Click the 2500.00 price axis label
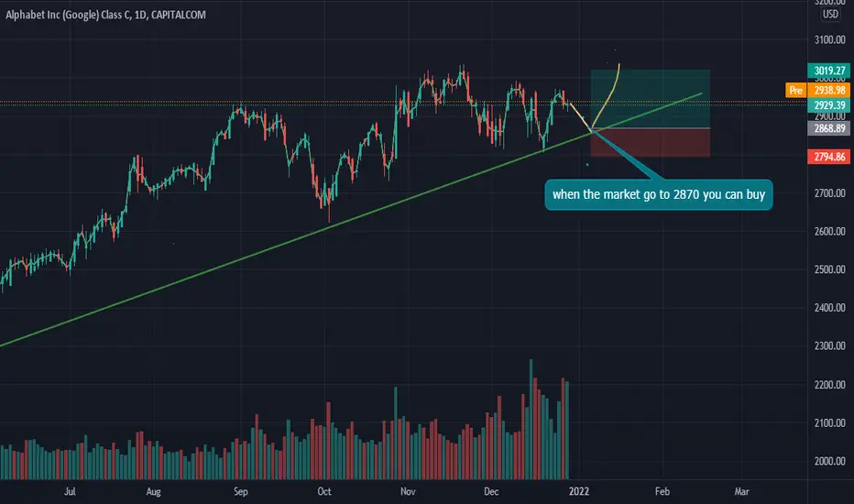Image resolution: width=854 pixels, height=504 pixels. (x=829, y=269)
